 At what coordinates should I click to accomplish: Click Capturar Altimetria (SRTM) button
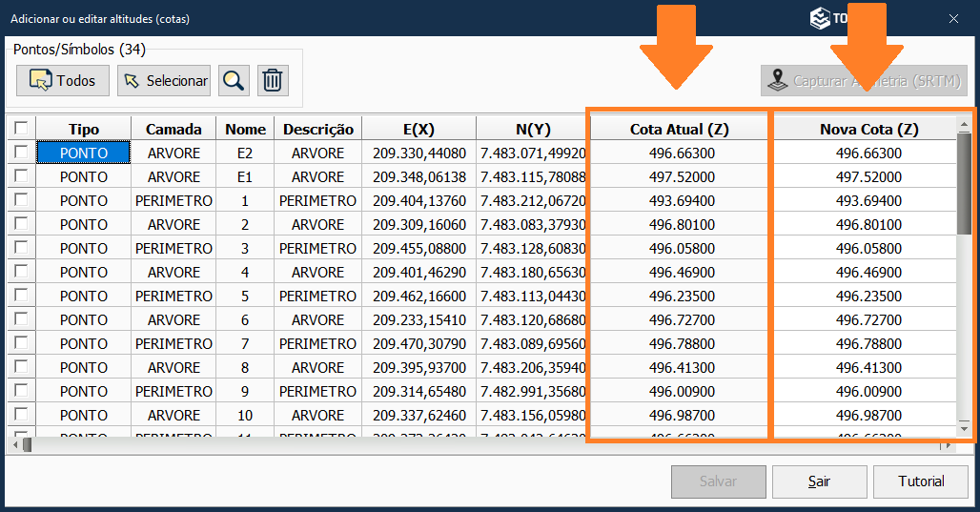[x=864, y=81]
